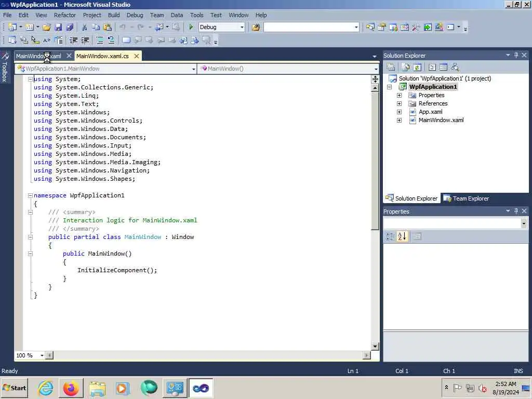The height and width of the screenshot is (399, 532).
Task: Collapse the namespace WpfApplication1 block
Action: pos(30,195)
